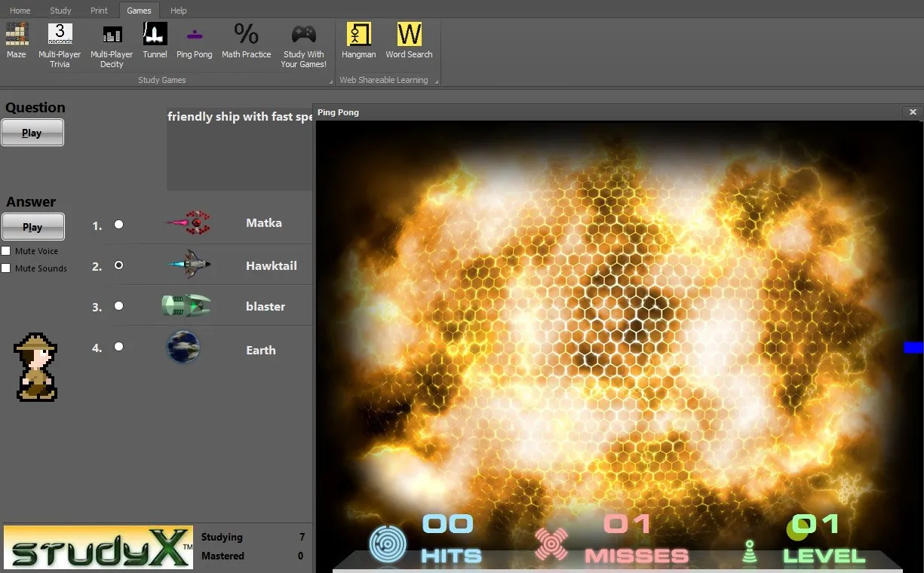Click the blue Ping Pong paddle

point(913,348)
